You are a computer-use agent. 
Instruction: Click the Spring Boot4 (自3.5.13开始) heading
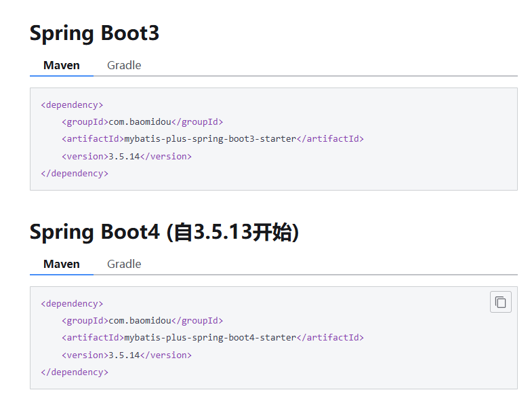[164, 232]
